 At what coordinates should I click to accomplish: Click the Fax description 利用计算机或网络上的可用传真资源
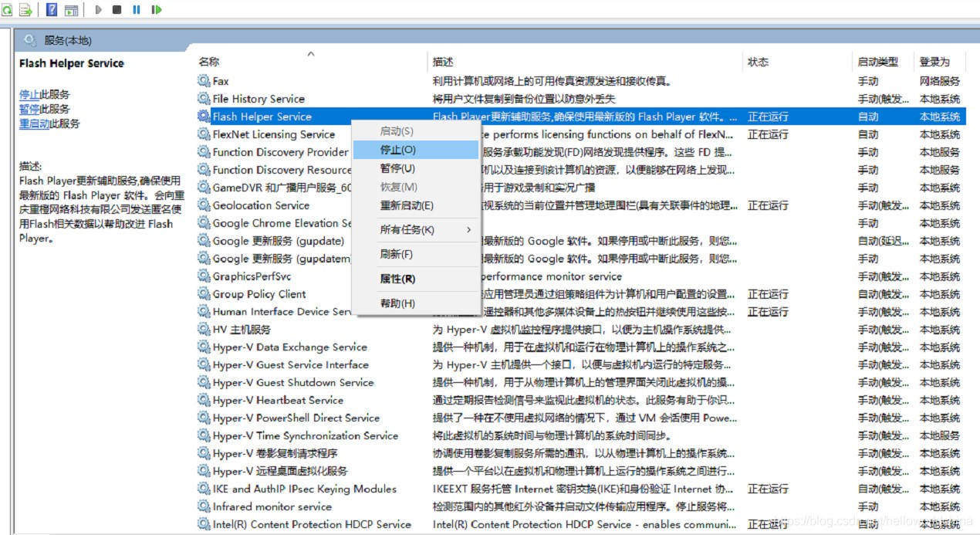pyautogui.click(x=553, y=81)
